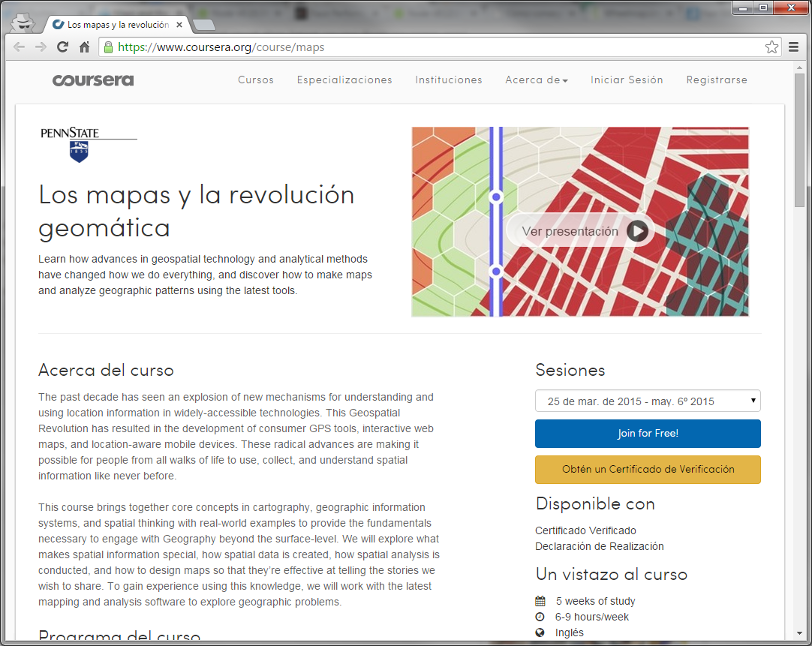The width and height of the screenshot is (812, 646).
Task: Reload the page with refresh icon
Action: coord(62,47)
